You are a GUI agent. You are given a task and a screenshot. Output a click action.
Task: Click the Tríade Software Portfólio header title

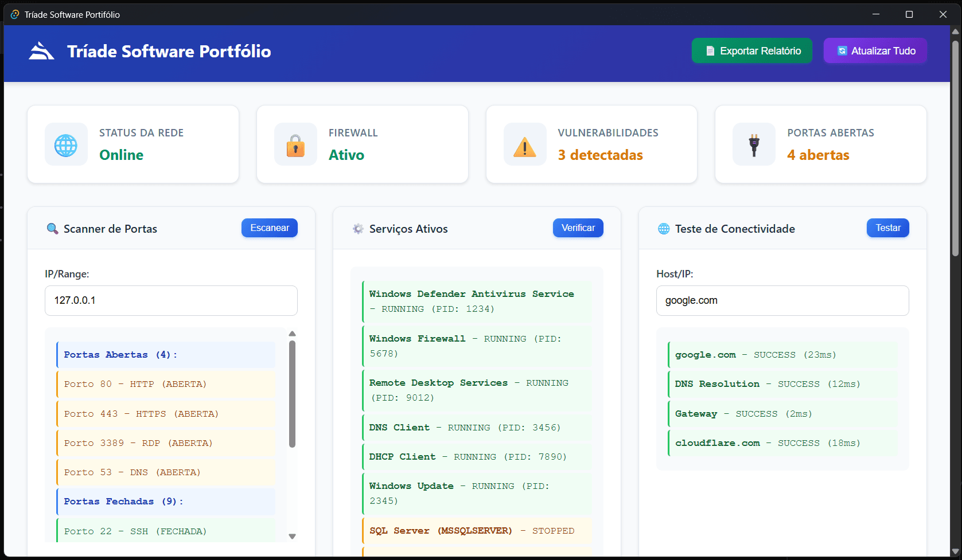(x=169, y=51)
